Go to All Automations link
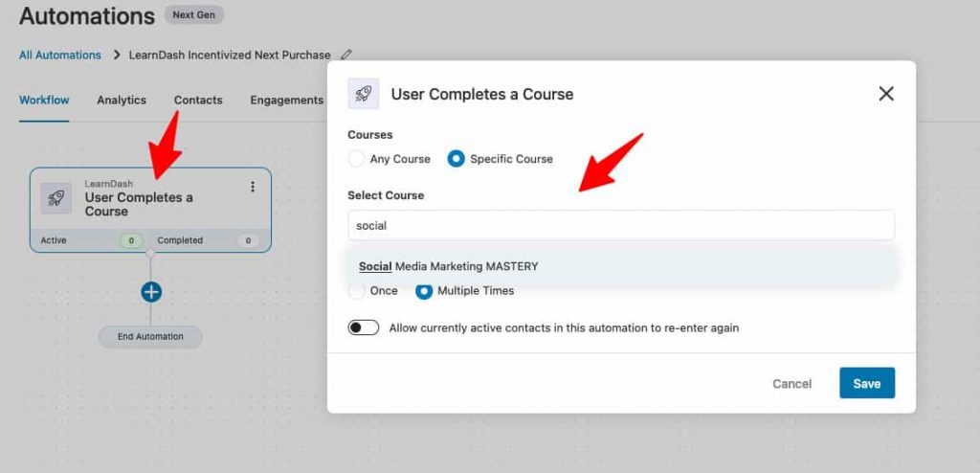The height and width of the screenshot is (473, 980). [x=60, y=56]
